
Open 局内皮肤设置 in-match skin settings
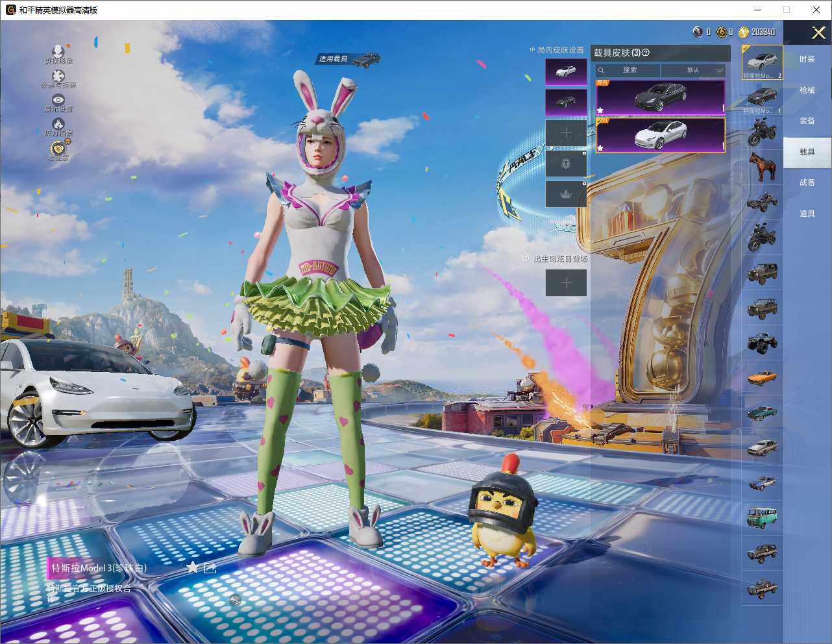pos(559,50)
